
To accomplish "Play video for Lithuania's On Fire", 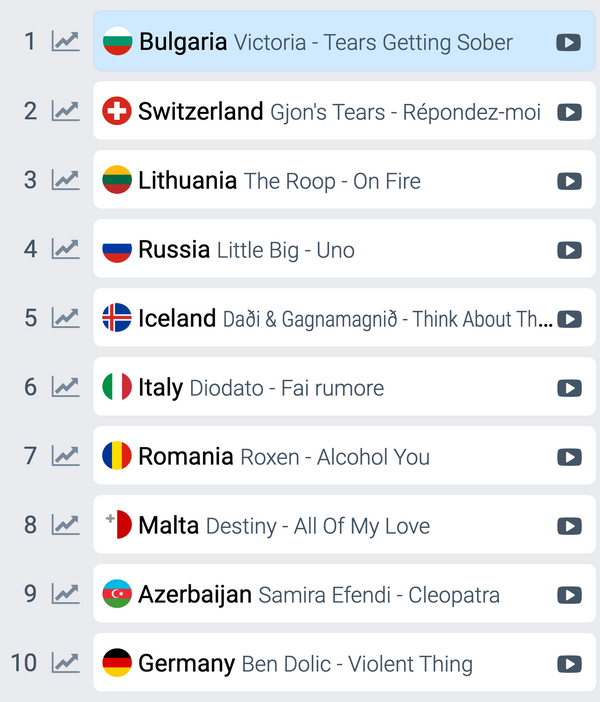I will pos(569,181).
